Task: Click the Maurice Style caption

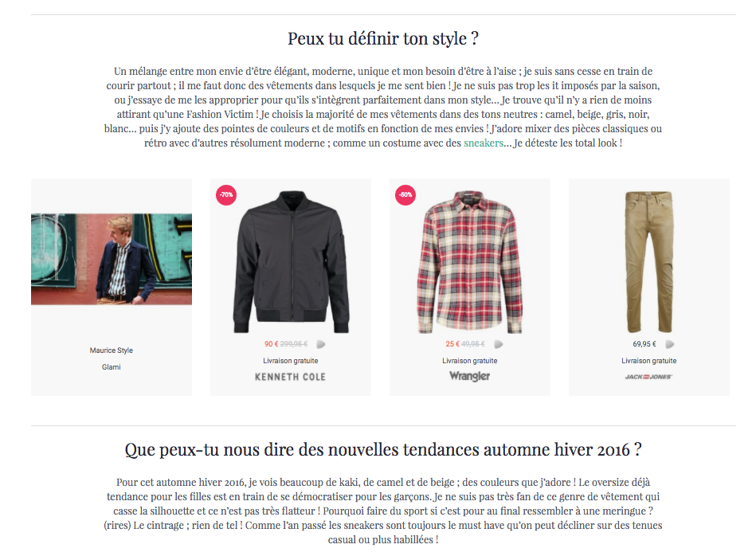Action: [112, 350]
